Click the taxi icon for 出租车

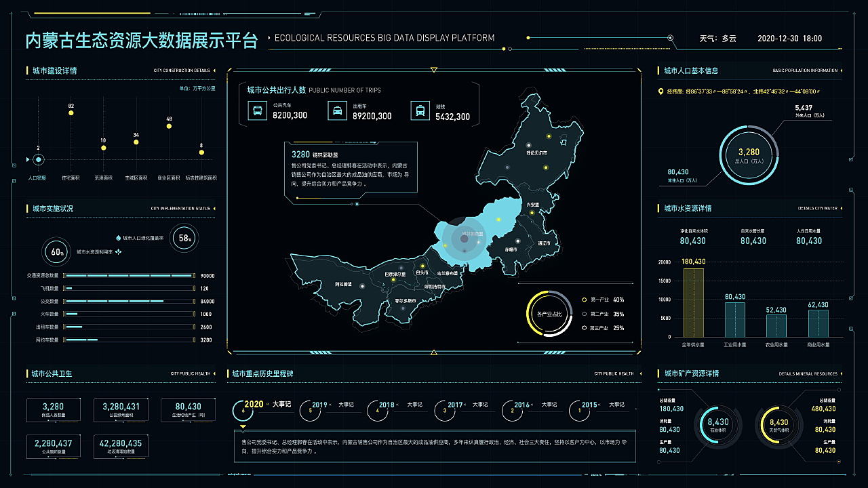[x=338, y=111]
